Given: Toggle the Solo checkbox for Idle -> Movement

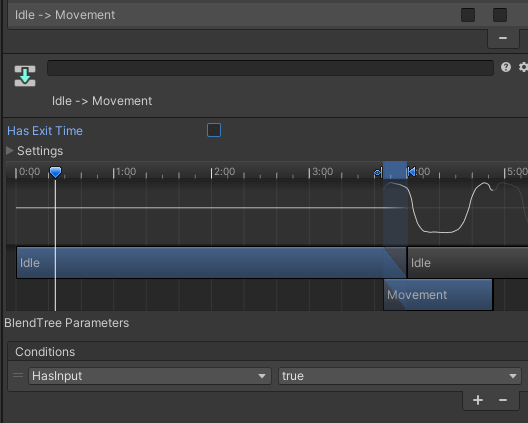Looking at the screenshot, I should tap(468, 15).
